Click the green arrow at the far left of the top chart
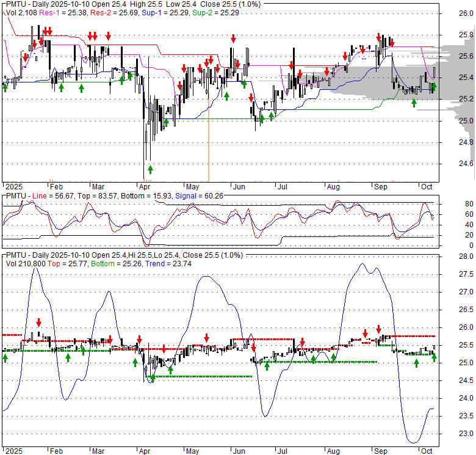The image size is (476, 455). point(5,87)
